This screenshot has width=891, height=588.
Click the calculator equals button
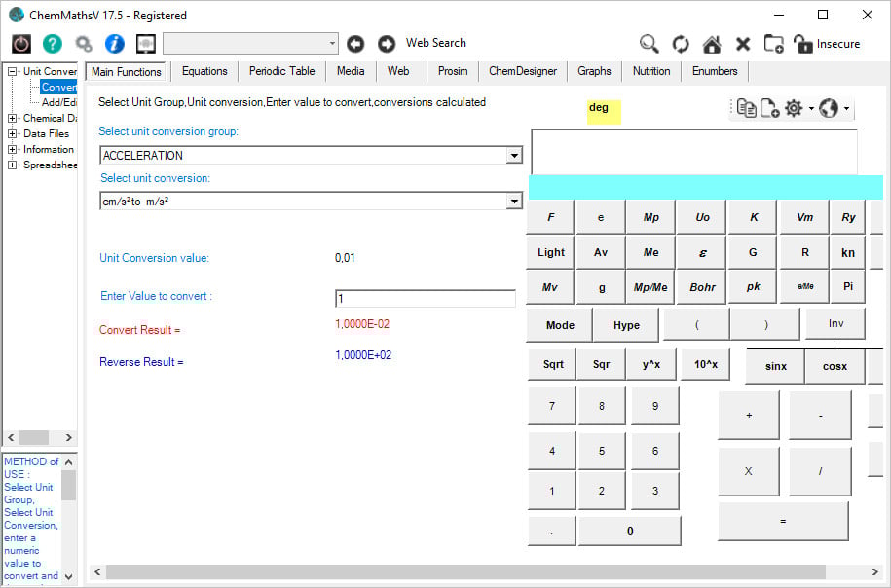coord(783,521)
